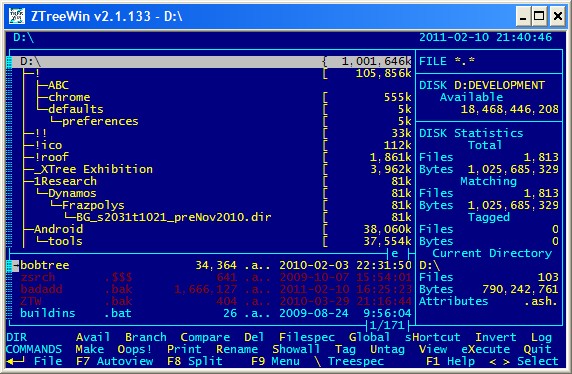Click the Rename command
572x374 pixels.
click(x=237, y=349)
